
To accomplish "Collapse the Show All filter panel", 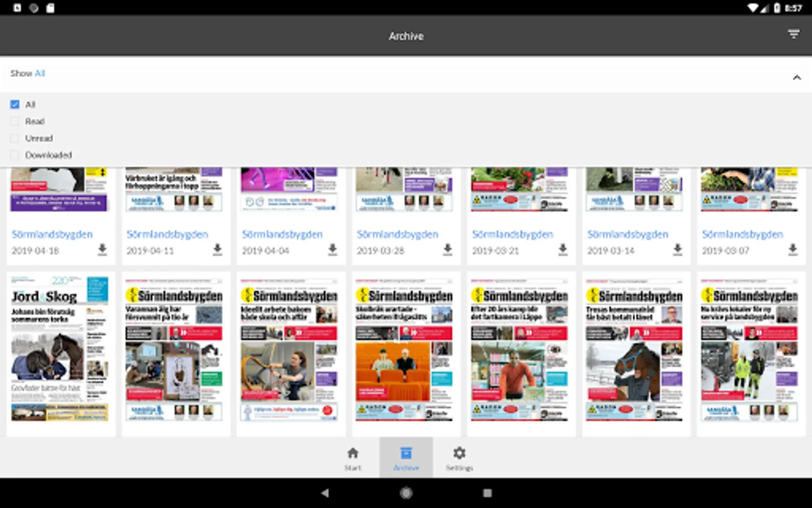I will coord(797,77).
